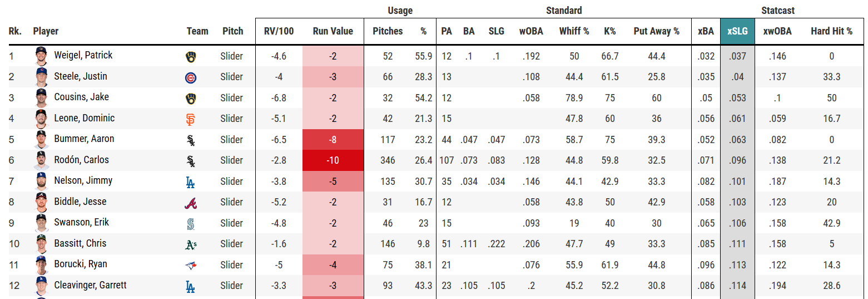Click Garrett Cleavinger's name link
Screen dimensions: 868x299
[90, 286]
